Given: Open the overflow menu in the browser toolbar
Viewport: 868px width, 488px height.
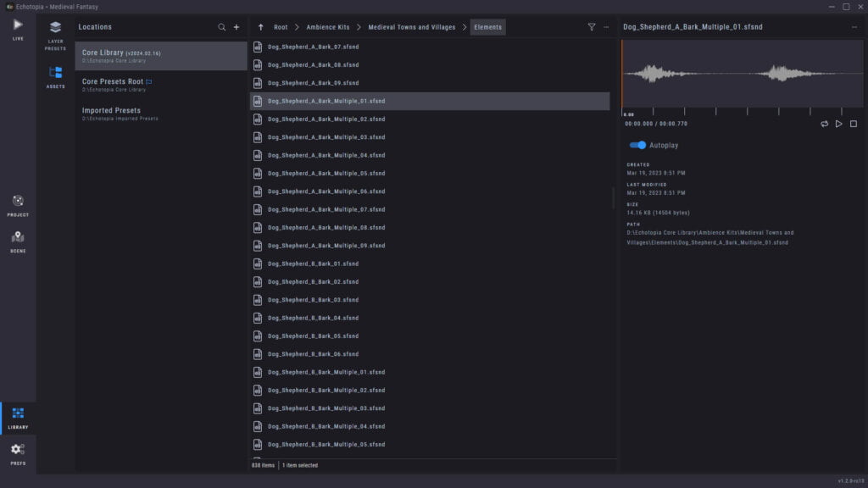Looking at the screenshot, I should click(x=605, y=26).
